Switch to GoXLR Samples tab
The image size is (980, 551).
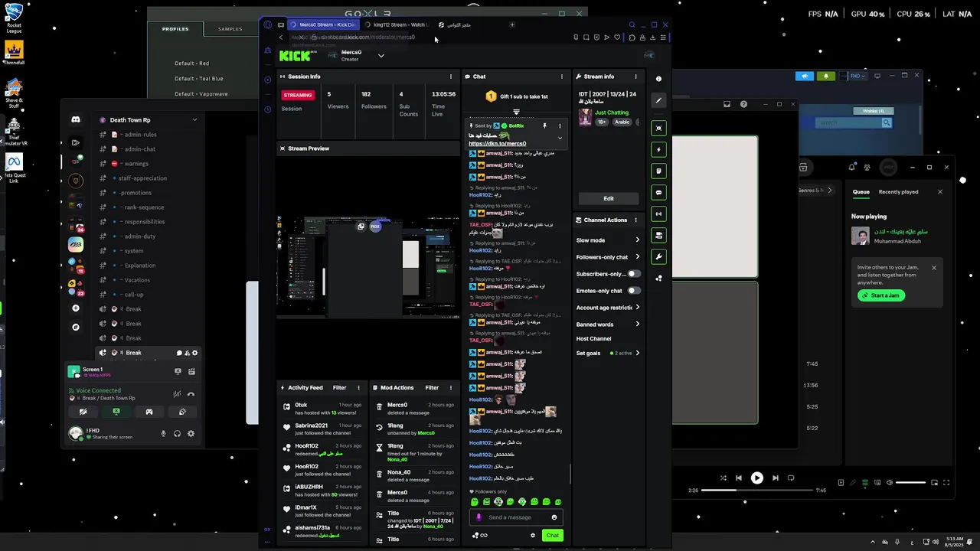230,29
